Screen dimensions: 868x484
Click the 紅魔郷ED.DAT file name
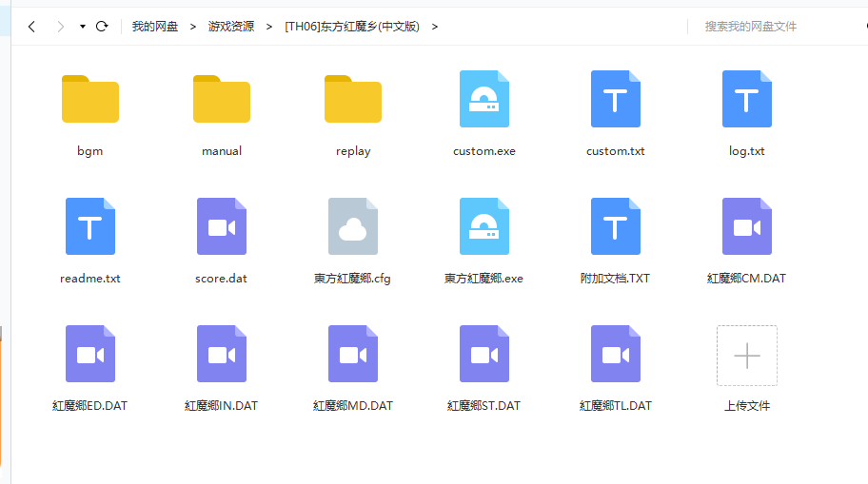[90, 406]
